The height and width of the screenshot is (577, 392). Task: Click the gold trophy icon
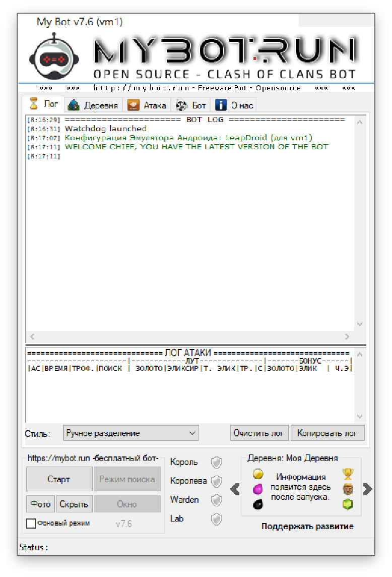[348, 474]
